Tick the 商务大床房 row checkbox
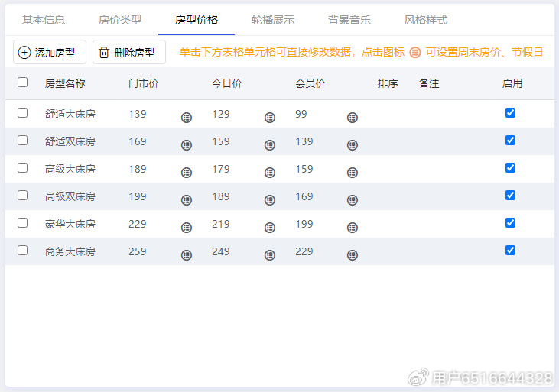The width and height of the screenshot is (559, 392). pos(22,250)
